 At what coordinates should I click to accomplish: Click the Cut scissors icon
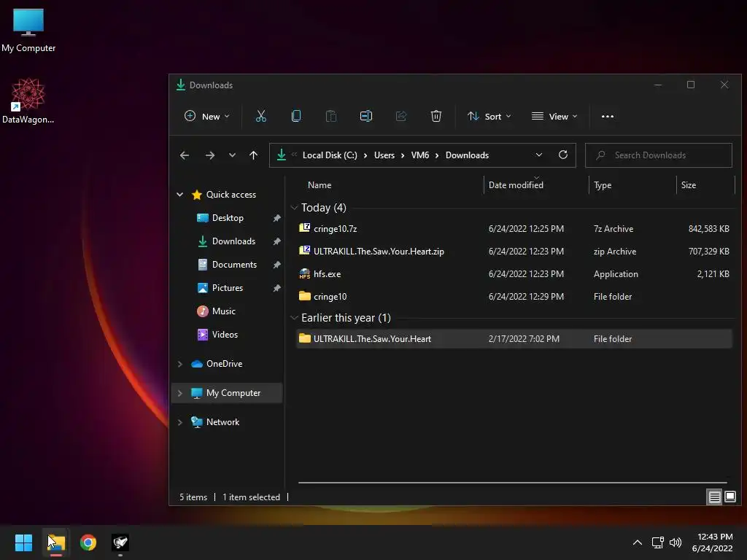coord(261,116)
